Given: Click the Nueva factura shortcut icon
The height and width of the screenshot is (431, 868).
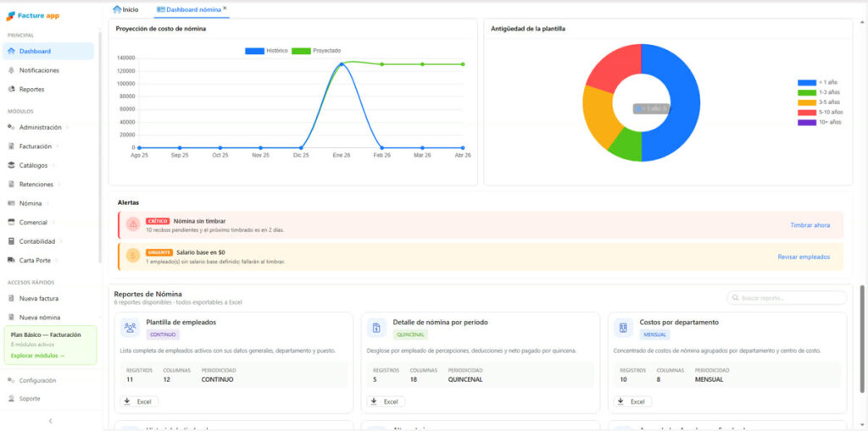Looking at the screenshot, I should pyautogui.click(x=11, y=298).
